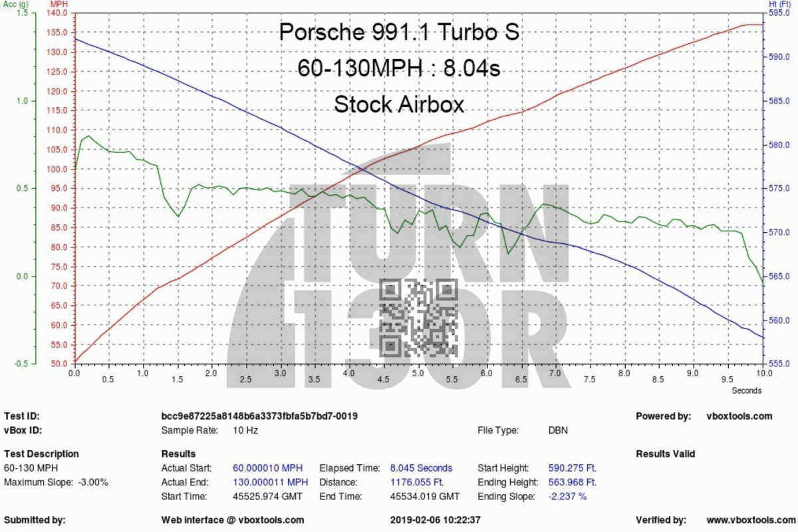Select the vBox ID row

(21, 430)
